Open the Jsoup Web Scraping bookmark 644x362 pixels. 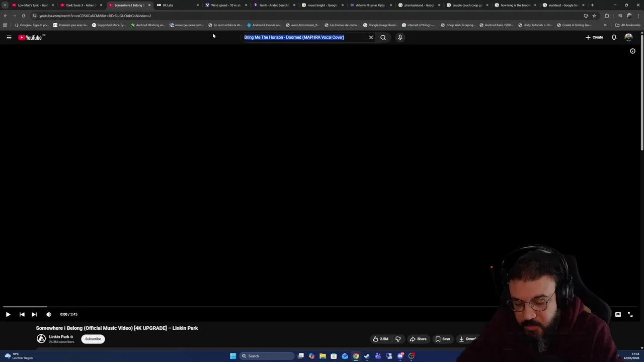(x=458, y=25)
